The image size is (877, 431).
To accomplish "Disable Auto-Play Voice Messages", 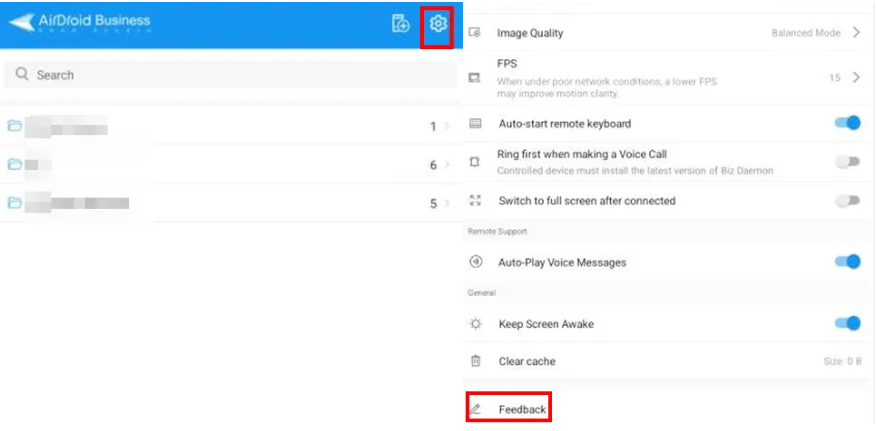I will (x=847, y=262).
